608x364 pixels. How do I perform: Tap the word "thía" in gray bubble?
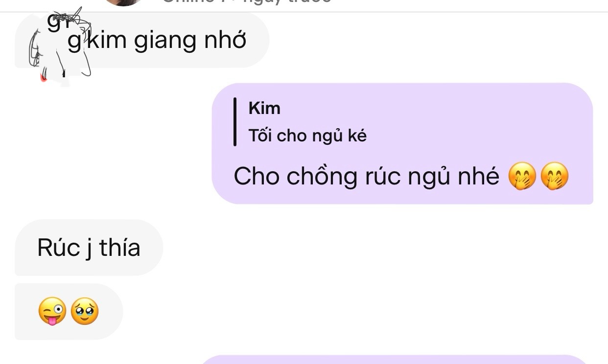pyautogui.click(x=120, y=248)
